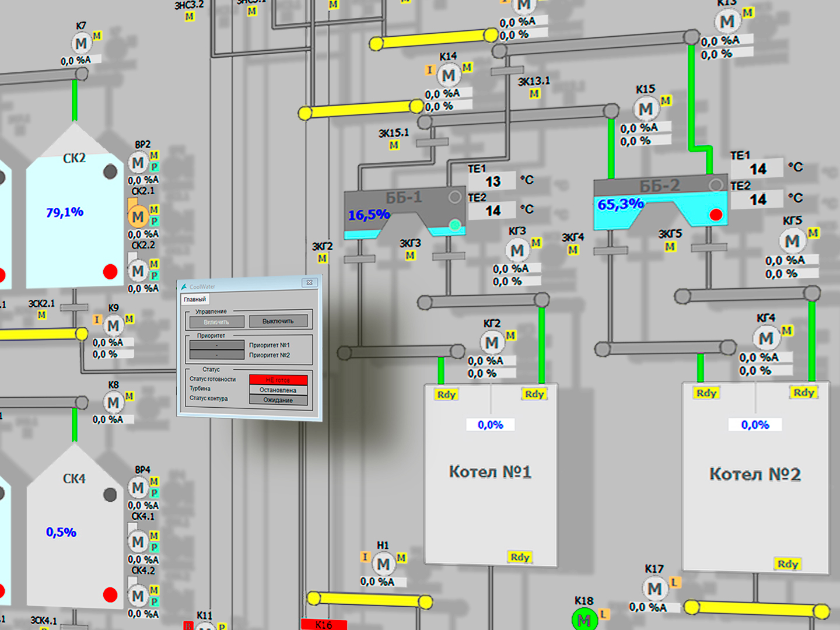The width and height of the screenshot is (840, 630).
Task: Select the СК4 silo level 0,5%
Action: [x=61, y=532]
